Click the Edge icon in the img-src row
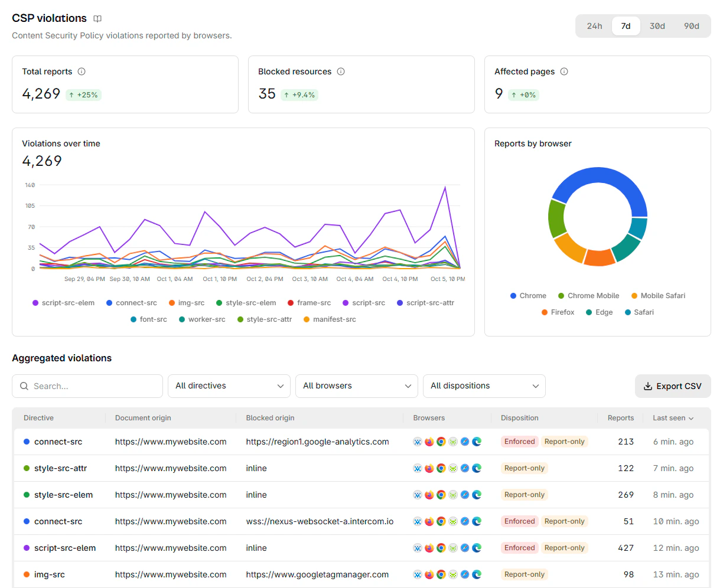The height and width of the screenshot is (588, 723). tap(477, 574)
